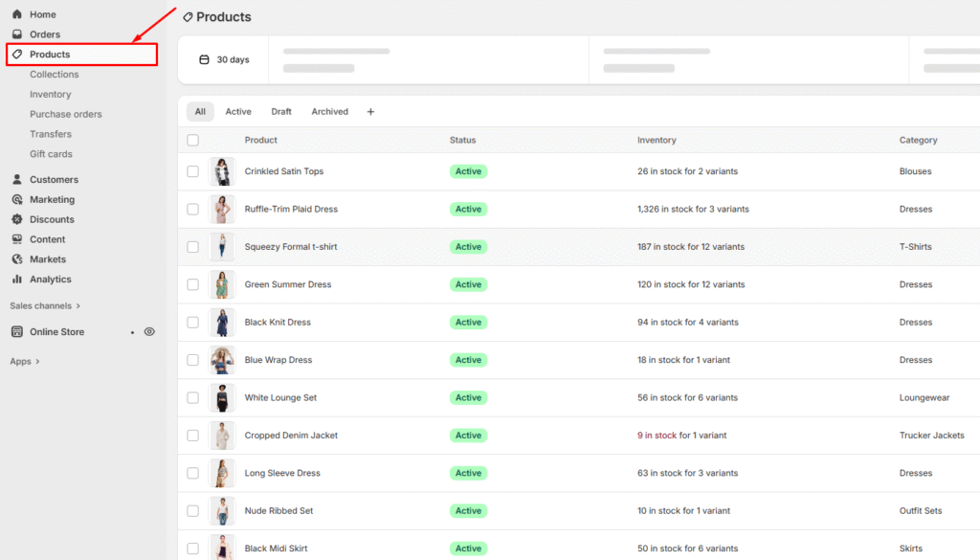Screen dimensions: 980x560
Task: View online store with eye icon
Action: click(x=149, y=332)
